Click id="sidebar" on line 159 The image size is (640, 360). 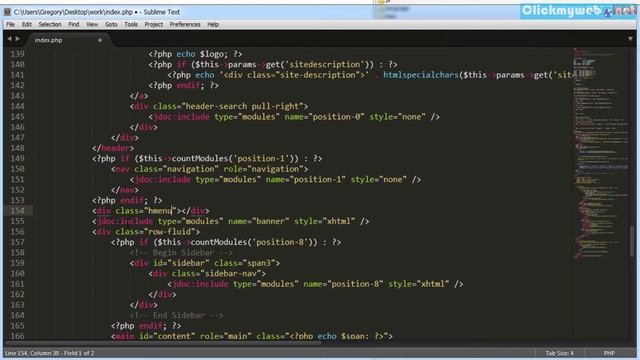[181, 263]
